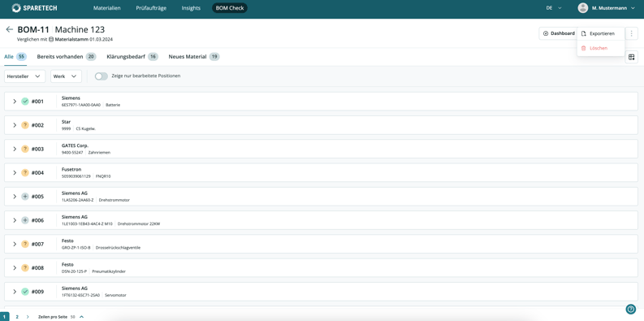
Task: Click the Dashboard button
Action: [x=559, y=33]
